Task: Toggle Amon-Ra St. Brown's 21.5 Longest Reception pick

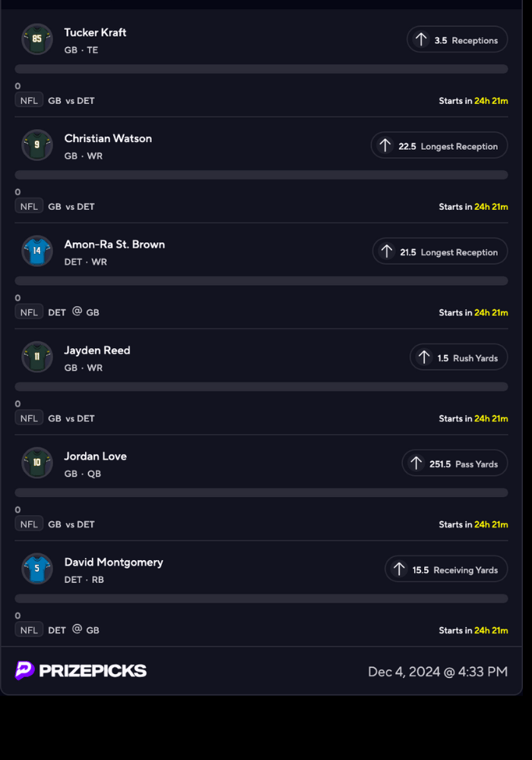Action: click(x=439, y=252)
